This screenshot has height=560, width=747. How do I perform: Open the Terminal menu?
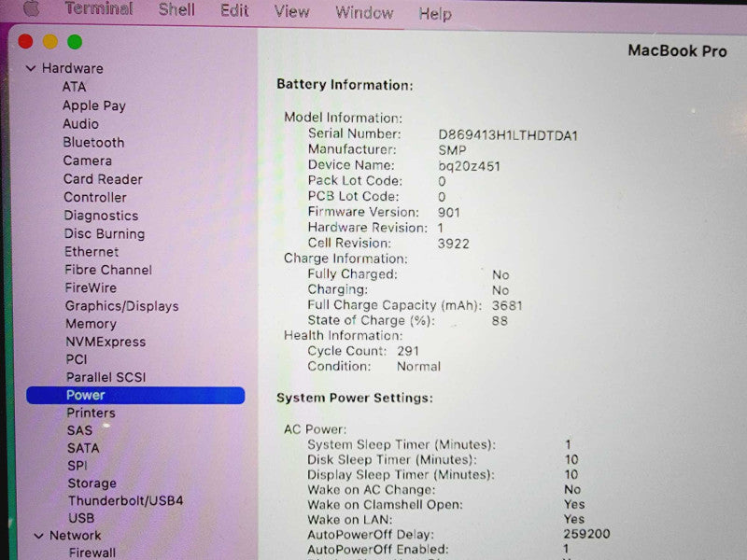pos(99,8)
